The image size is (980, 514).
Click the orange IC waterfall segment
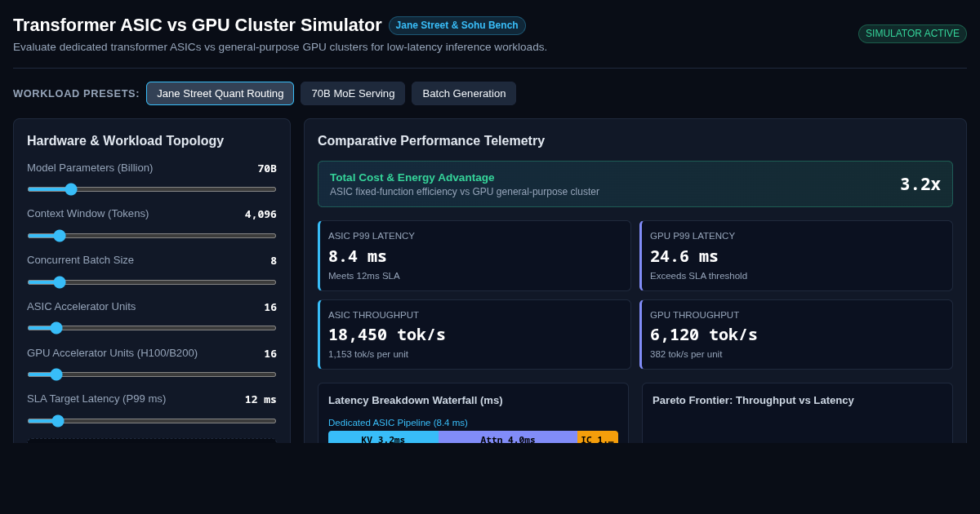(x=598, y=437)
